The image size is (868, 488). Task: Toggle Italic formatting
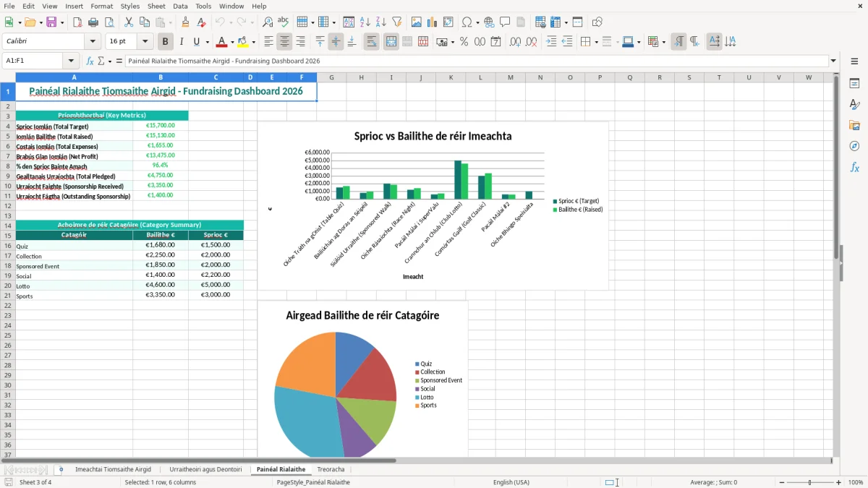pos(182,42)
